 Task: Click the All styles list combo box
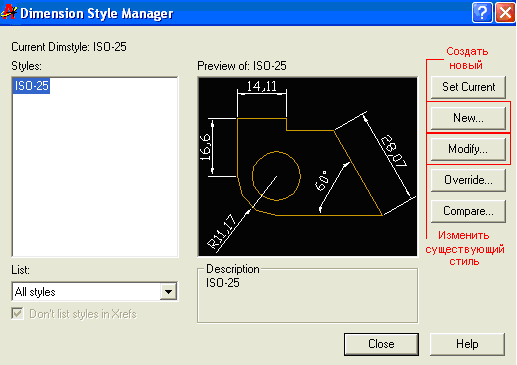[x=95, y=292]
